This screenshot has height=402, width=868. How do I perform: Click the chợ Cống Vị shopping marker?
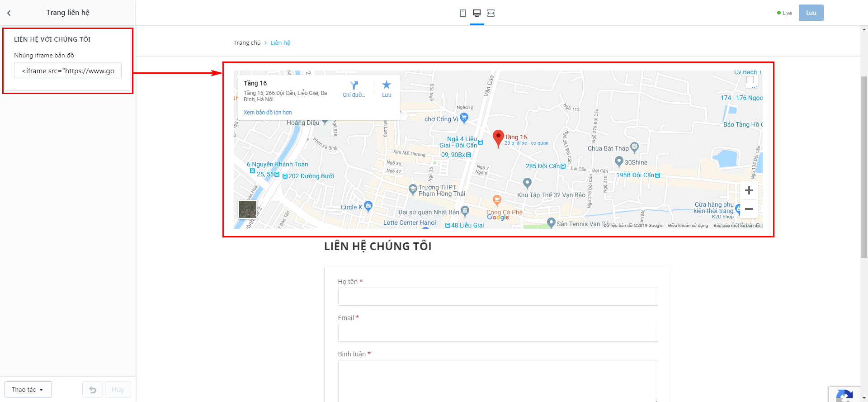pos(464,118)
